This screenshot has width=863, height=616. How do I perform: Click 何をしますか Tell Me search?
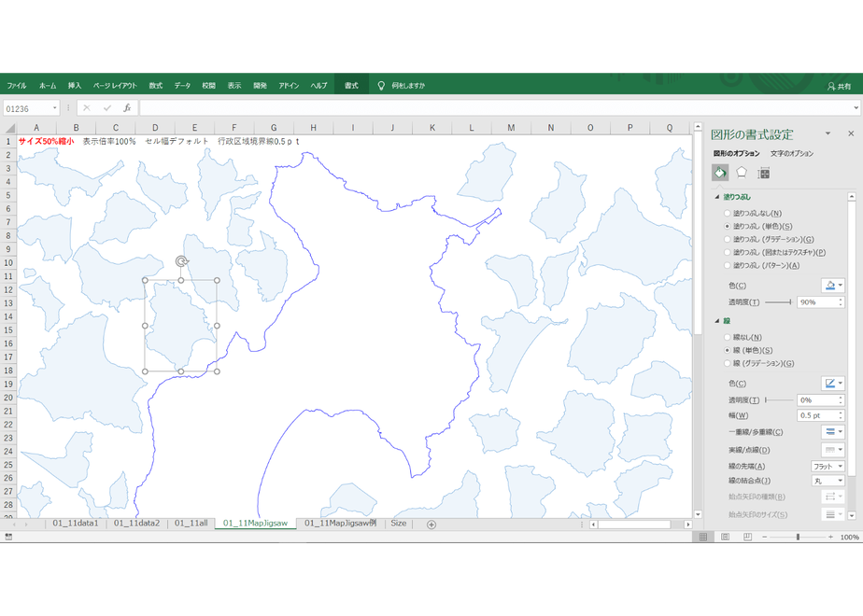point(408,86)
